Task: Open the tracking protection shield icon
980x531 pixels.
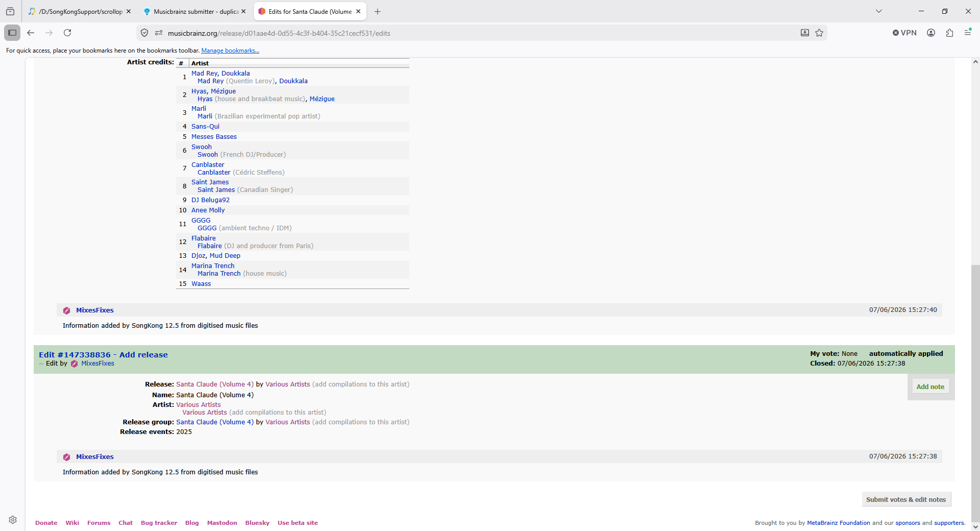Action: 144,33
